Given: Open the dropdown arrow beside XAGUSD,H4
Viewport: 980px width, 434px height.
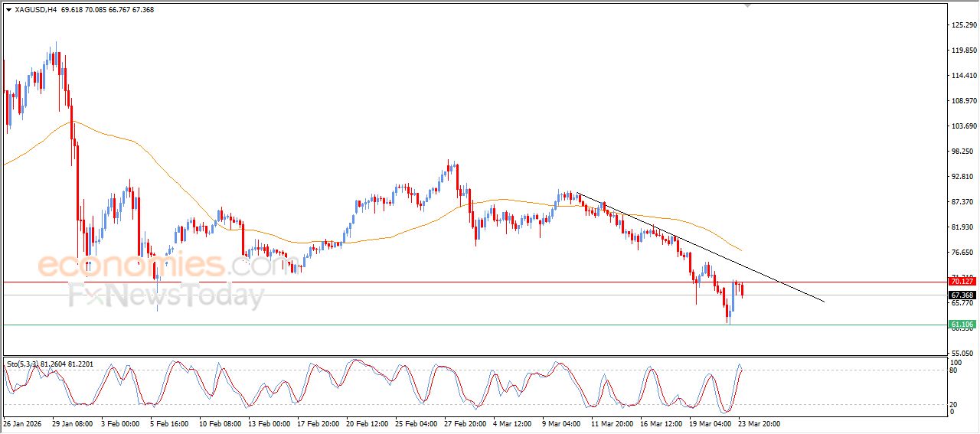Looking at the screenshot, I should 8,10.
